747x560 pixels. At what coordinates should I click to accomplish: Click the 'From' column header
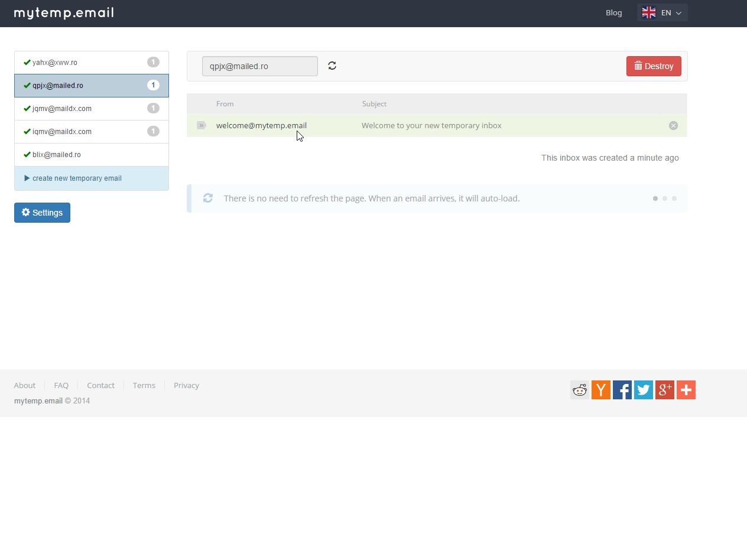(x=225, y=103)
